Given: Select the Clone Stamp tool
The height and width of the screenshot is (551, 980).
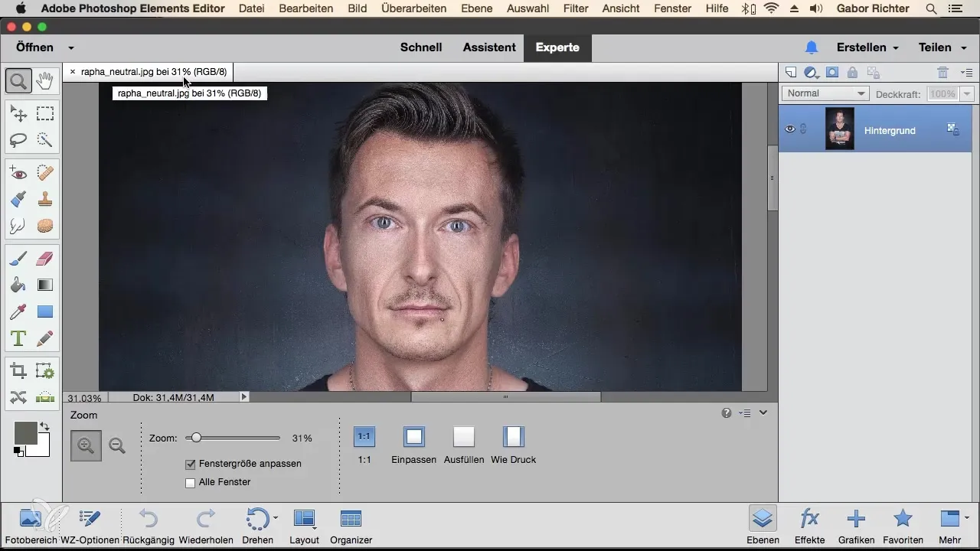Looking at the screenshot, I should [45, 200].
